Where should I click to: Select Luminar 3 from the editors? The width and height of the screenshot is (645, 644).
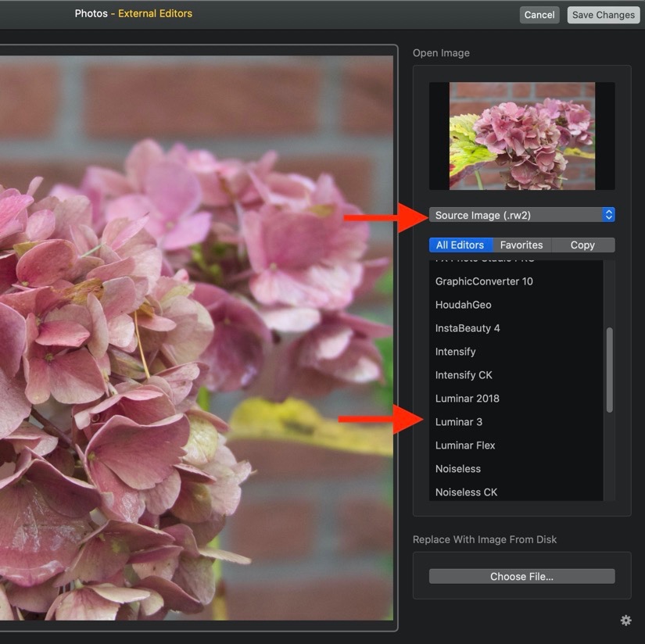(459, 422)
